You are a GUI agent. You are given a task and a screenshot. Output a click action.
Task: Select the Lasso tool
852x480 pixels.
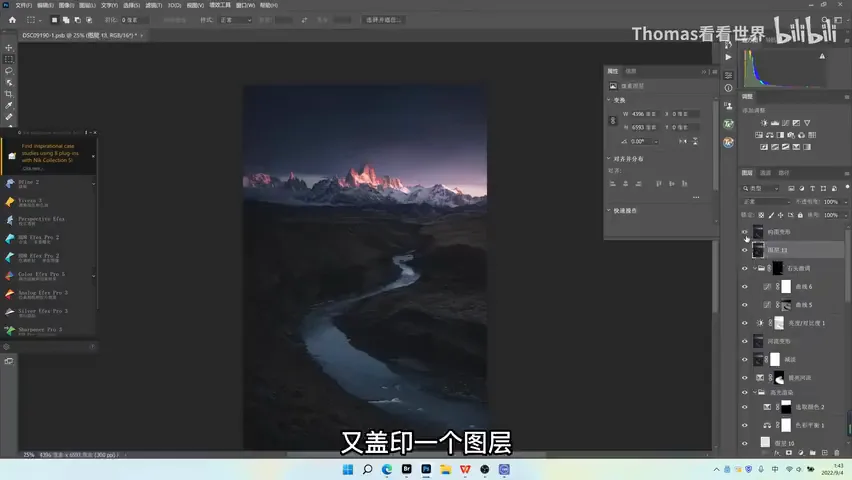click(9, 71)
